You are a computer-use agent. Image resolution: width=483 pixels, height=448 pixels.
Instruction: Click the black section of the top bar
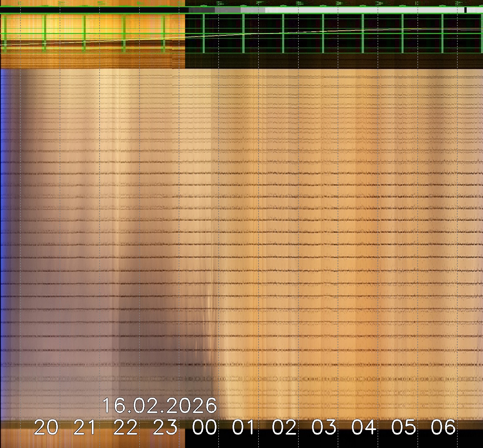[92, 10]
